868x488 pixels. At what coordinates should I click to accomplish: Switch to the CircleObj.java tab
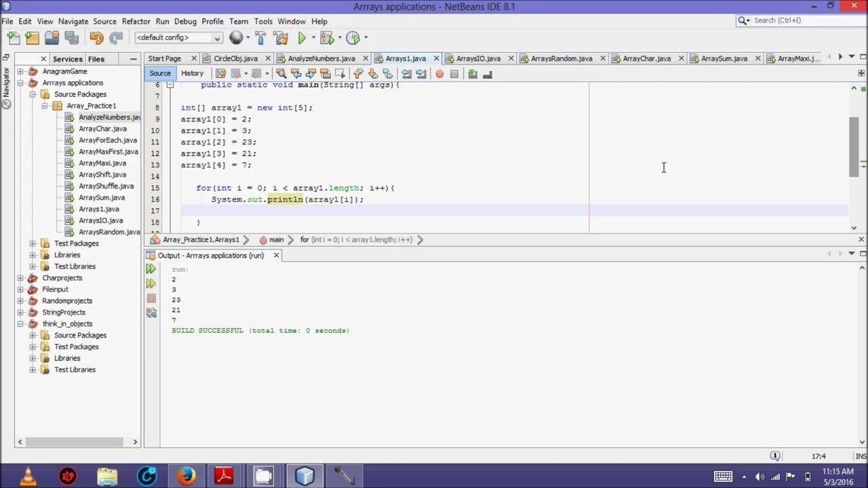click(235, 58)
